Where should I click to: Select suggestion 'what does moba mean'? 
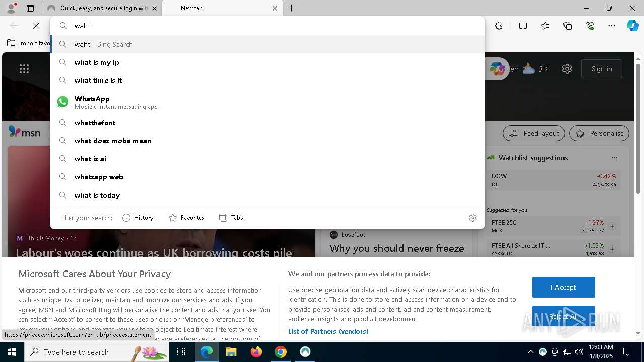click(268, 141)
